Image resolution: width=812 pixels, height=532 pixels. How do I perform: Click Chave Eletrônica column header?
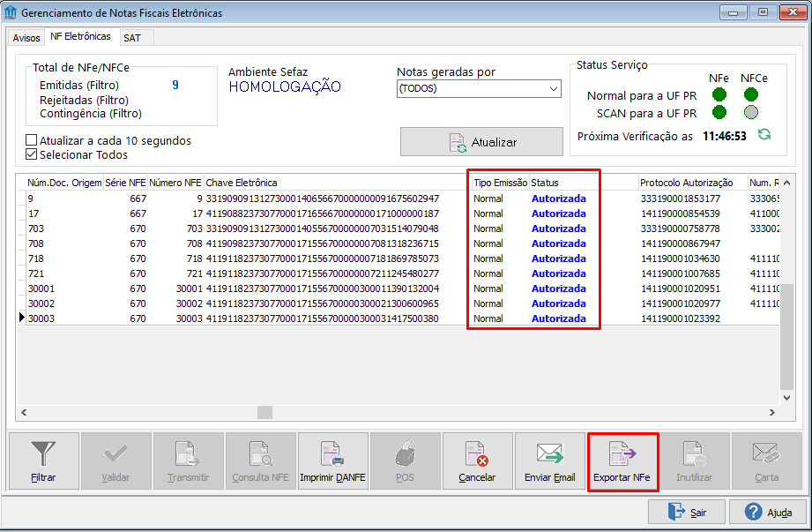click(338, 183)
